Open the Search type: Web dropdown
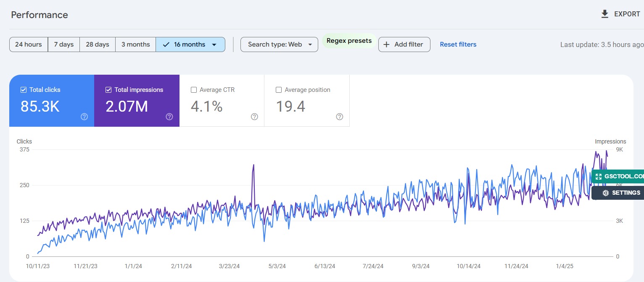The height and width of the screenshot is (282, 644). 279,44
